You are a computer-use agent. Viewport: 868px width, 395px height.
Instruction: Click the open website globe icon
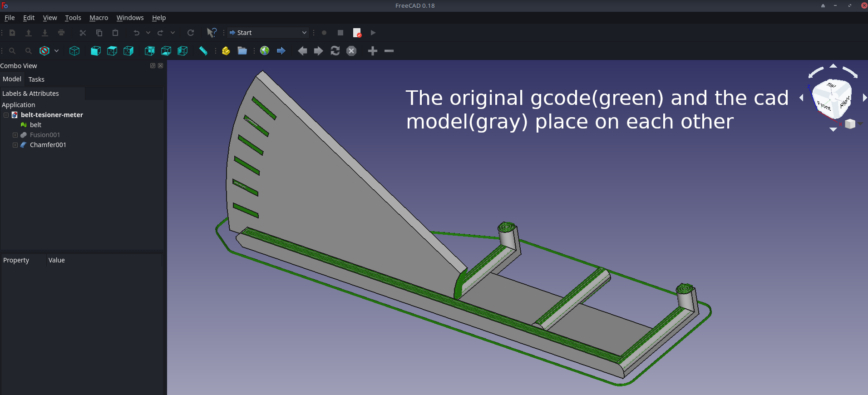[265, 51]
